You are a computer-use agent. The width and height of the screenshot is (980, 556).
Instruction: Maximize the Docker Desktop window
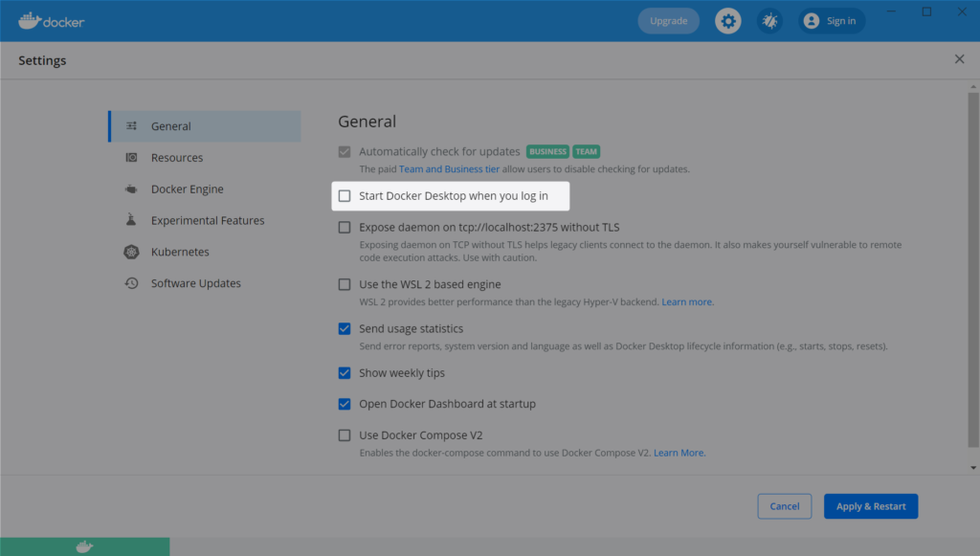926,11
